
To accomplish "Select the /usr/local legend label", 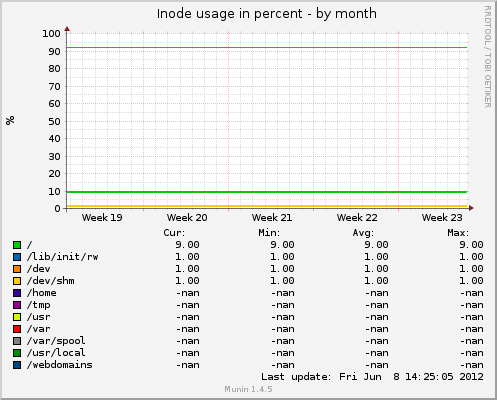I will [56, 353].
